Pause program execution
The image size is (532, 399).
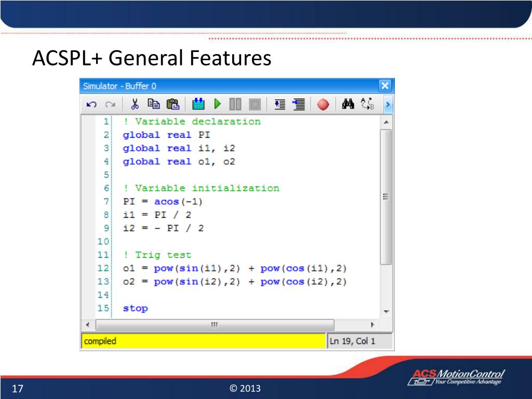click(x=235, y=104)
